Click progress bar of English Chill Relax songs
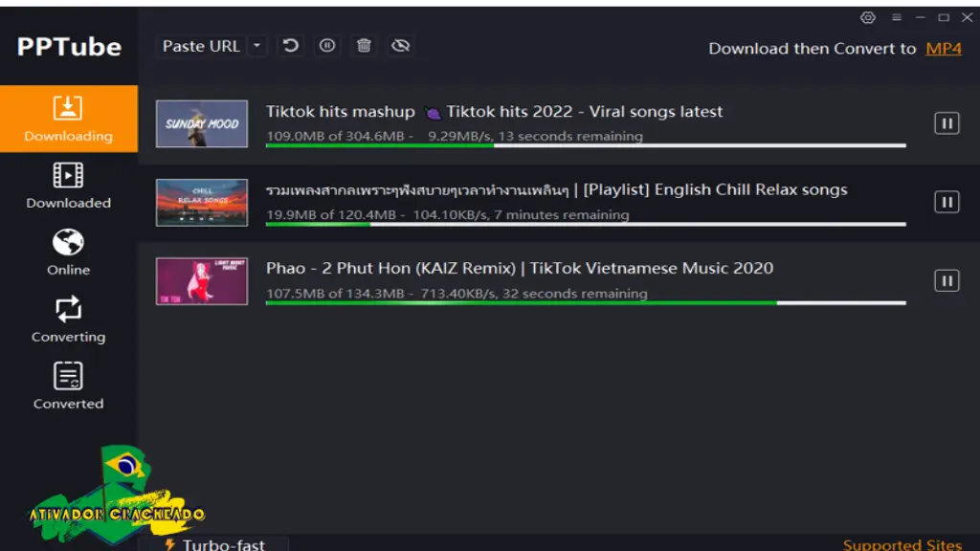 pyautogui.click(x=586, y=224)
